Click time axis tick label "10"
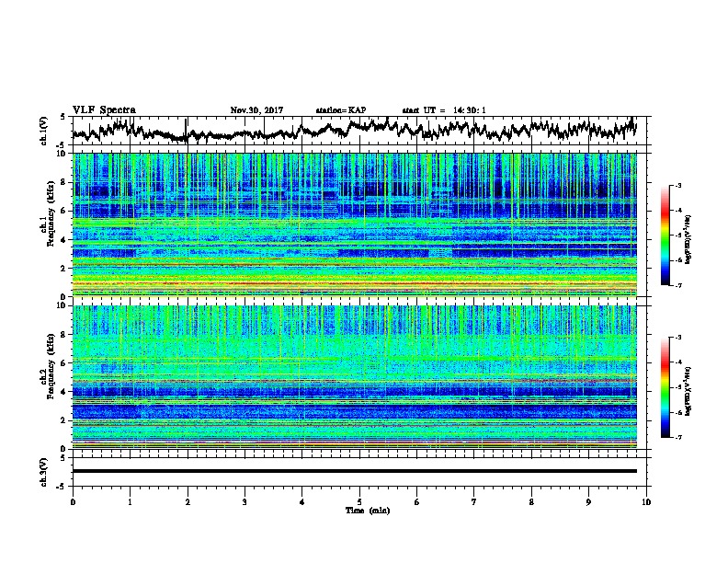 tap(646, 502)
